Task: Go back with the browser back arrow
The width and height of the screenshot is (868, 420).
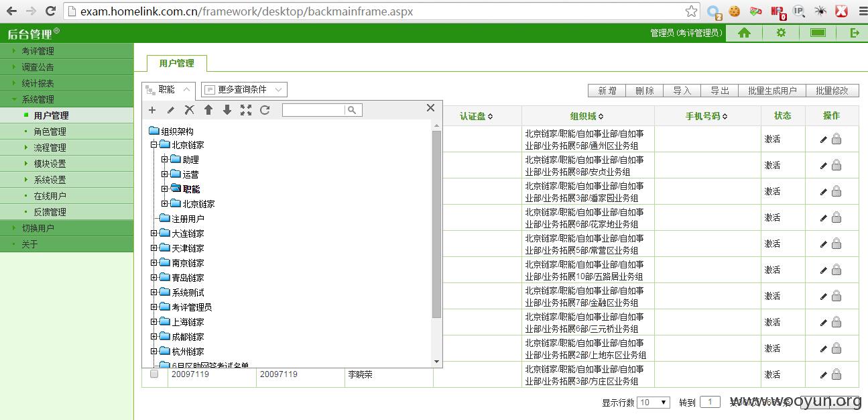Action: click(x=11, y=11)
